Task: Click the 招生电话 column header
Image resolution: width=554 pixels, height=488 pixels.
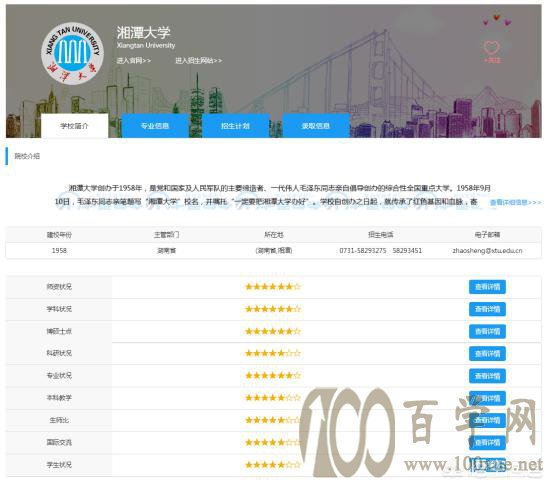Action: point(381,235)
